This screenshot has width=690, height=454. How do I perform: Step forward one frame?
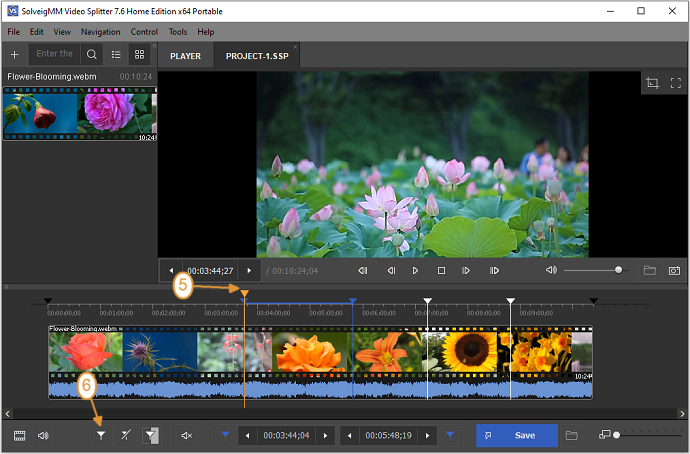466,271
